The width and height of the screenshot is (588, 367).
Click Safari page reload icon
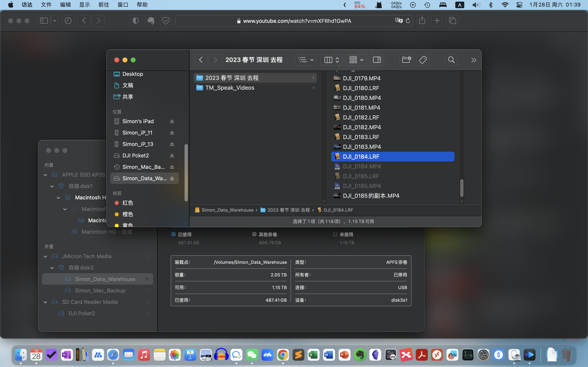408,21
